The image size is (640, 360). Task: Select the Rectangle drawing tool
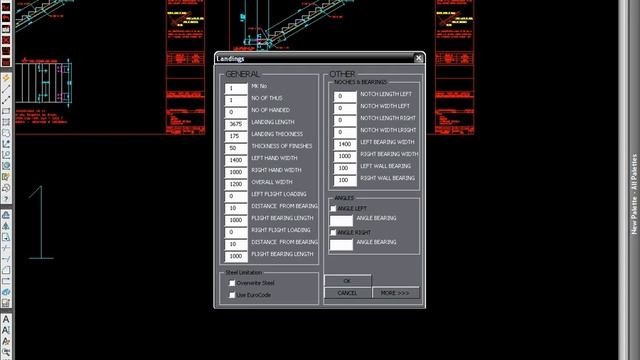(6, 111)
